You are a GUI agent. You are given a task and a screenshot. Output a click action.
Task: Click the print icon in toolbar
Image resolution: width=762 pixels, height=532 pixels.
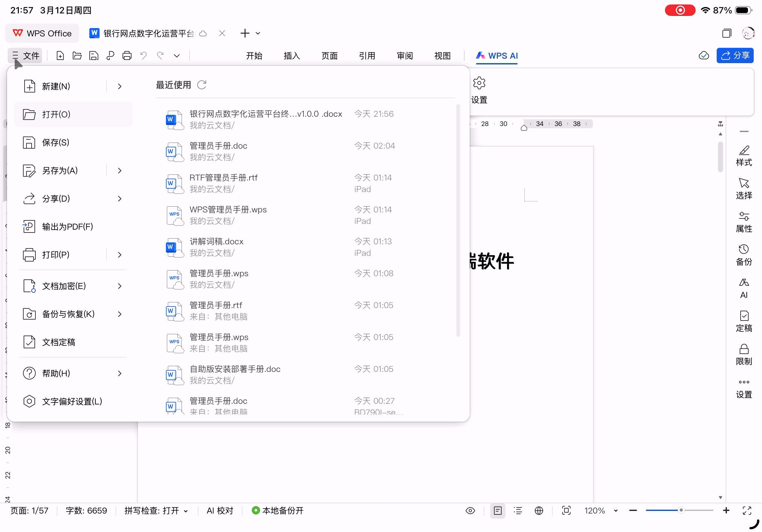point(127,55)
